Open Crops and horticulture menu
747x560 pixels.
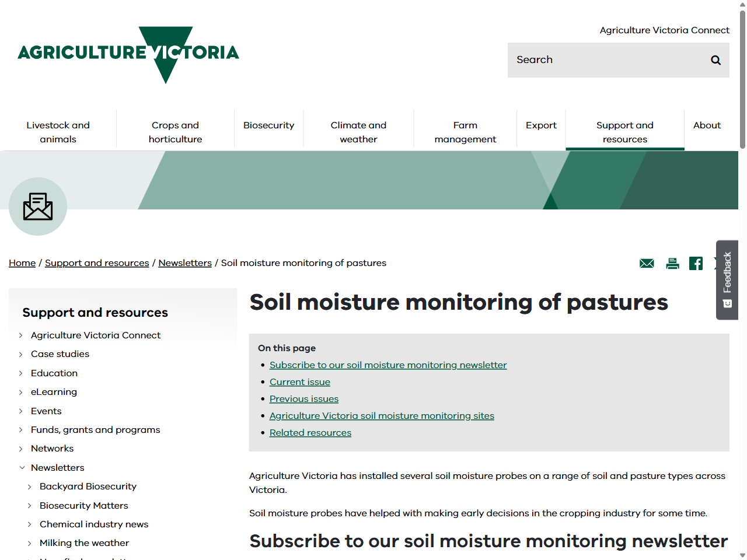pos(175,132)
